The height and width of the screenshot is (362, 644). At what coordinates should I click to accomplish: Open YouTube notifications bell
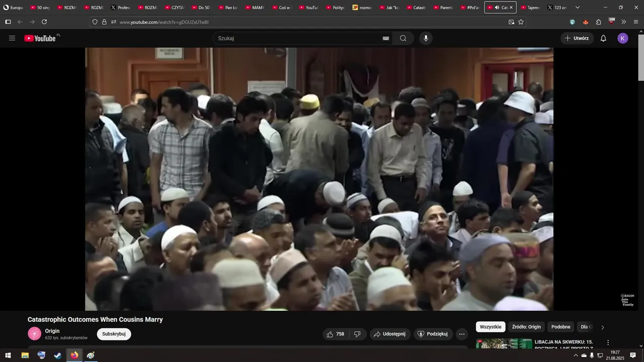603,38
